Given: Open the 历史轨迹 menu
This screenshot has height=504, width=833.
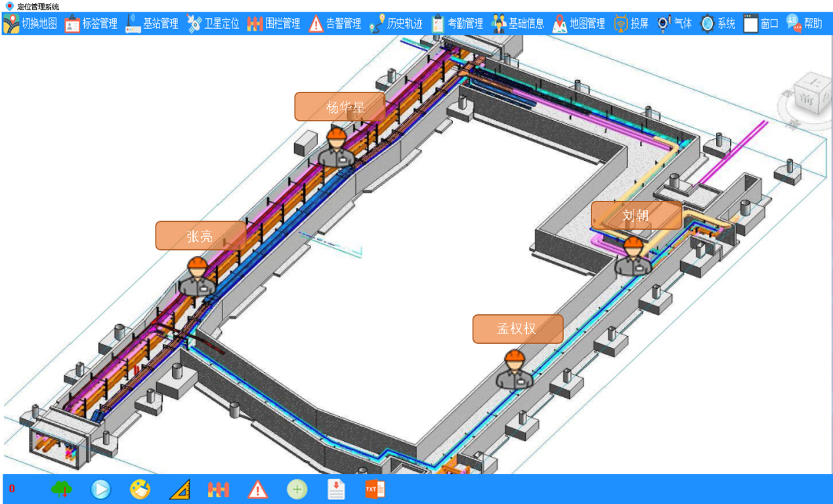Looking at the screenshot, I should click(396, 24).
